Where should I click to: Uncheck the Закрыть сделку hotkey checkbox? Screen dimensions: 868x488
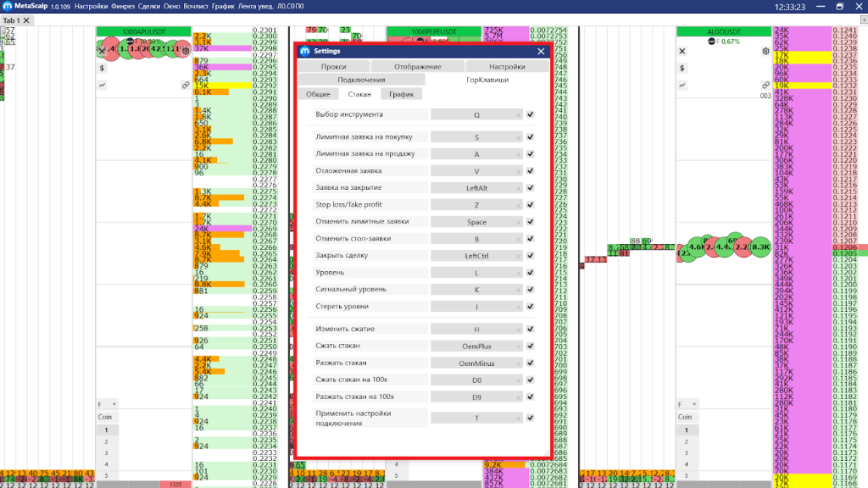point(530,256)
